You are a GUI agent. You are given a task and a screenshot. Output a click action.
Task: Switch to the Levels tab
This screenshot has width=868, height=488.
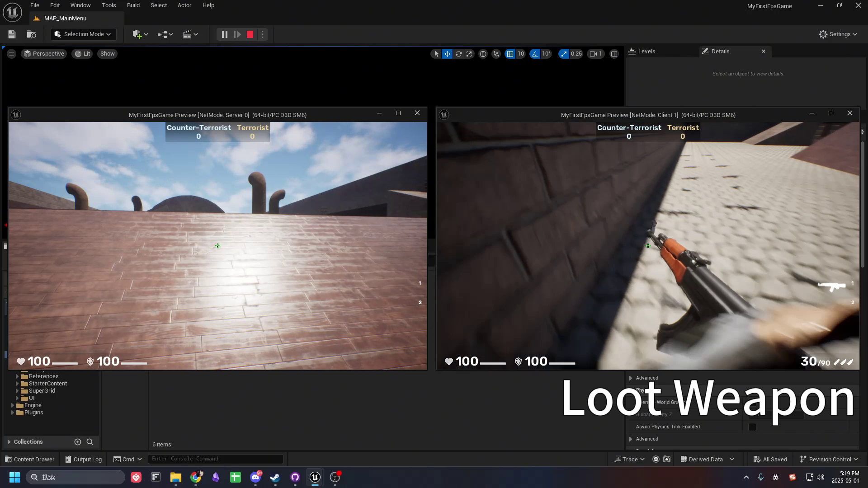646,52
